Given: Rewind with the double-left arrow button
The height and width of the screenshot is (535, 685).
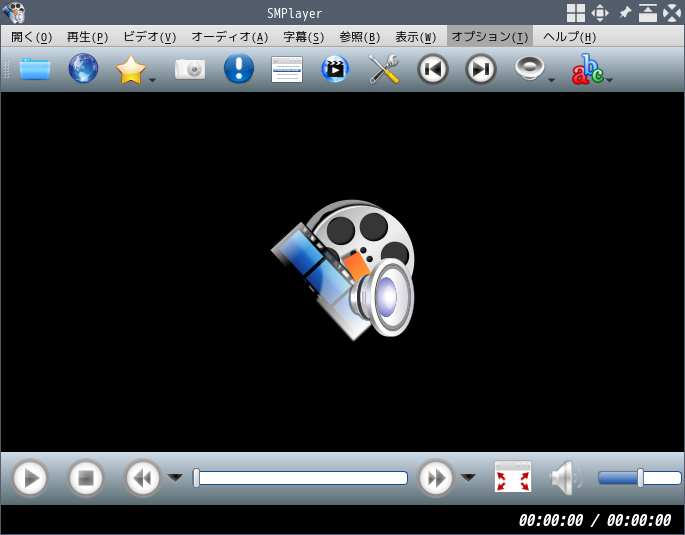Looking at the screenshot, I should pos(142,478).
